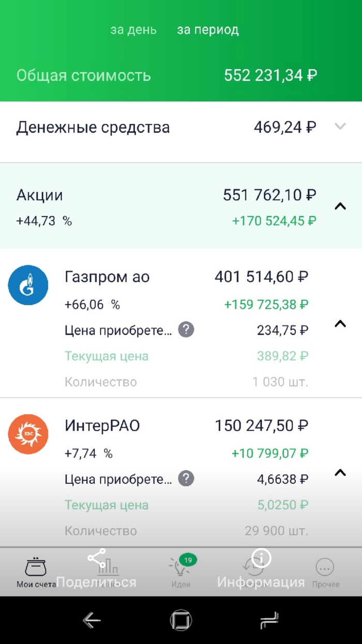Collapse the ИнтерРАО details
This screenshot has width=362, height=644.
[340, 473]
